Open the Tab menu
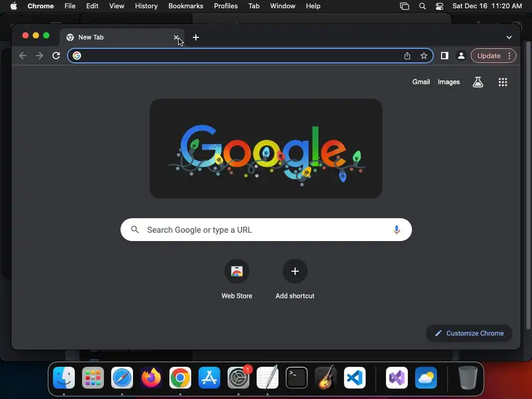The width and height of the screenshot is (532, 399). click(254, 6)
